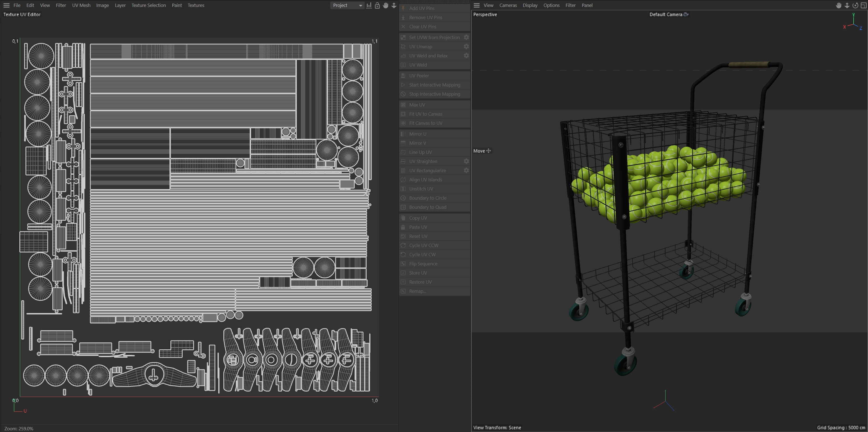Click the Move mode indicator in viewport
The height and width of the screenshot is (432, 868).
point(482,151)
